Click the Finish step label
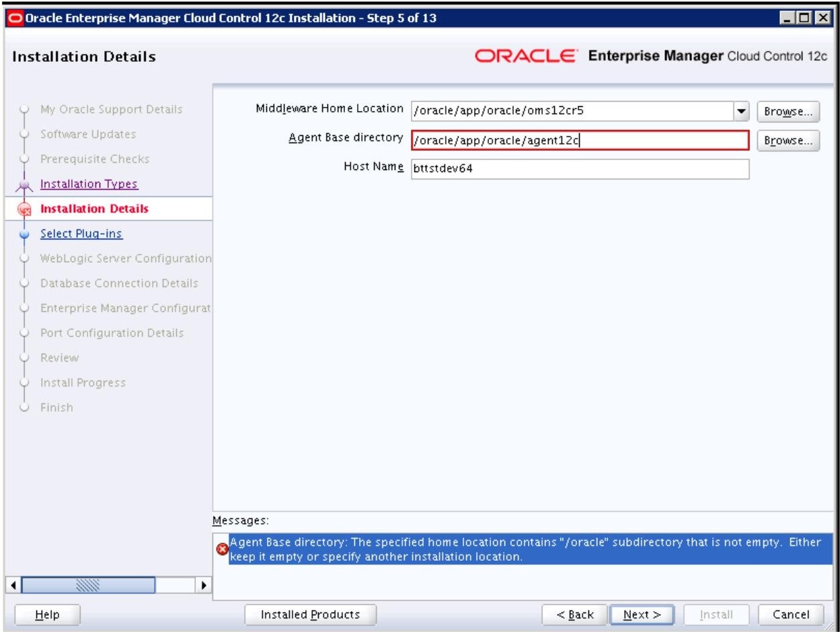Screen dimensions: 840x632 click(56, 407)
